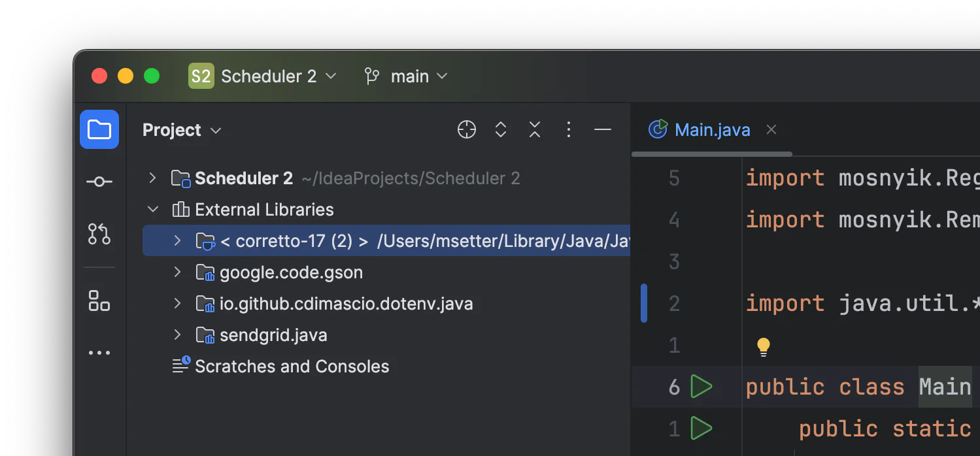
Task: Expand the sendgrid.java library node
Action: (177, 334)
